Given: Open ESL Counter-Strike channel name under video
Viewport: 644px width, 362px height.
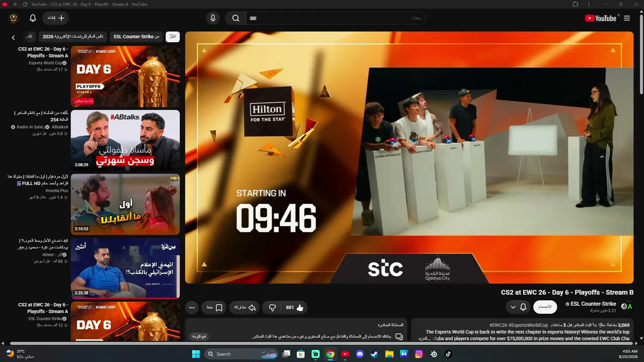Looking at the screenshot, I should pyautogui.click(x=593, y=304).
